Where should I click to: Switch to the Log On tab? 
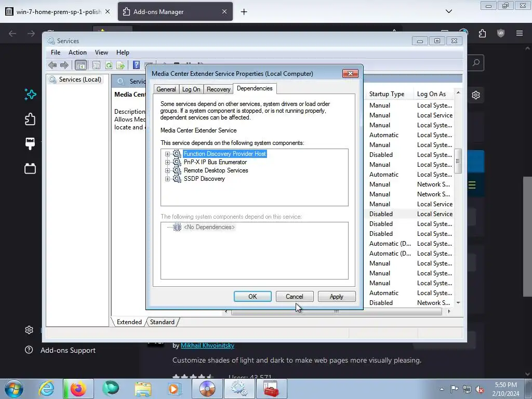coord(191,89)
